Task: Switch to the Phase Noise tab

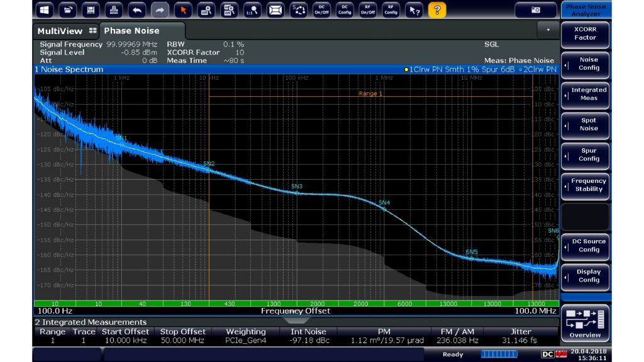Action: coord(132,31)
